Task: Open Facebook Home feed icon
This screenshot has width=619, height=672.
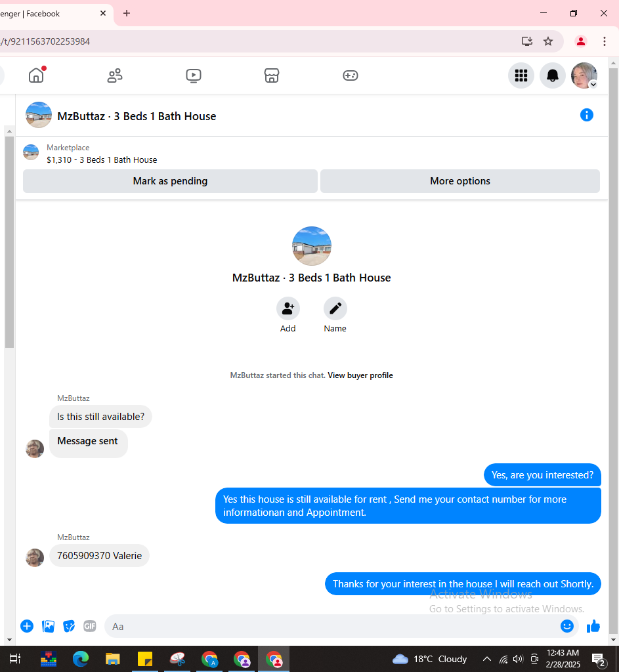Action: point(37,75)
